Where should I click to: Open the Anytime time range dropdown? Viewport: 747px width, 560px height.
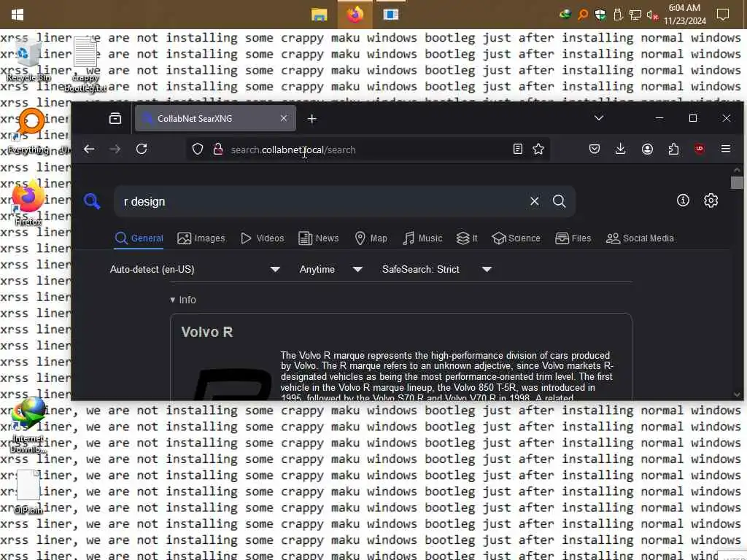click(x=330, y=270)
